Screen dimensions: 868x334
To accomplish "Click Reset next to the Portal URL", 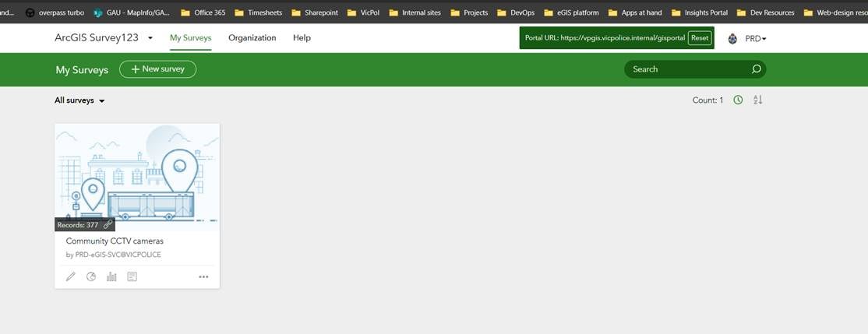I will [x=700, y=38].
